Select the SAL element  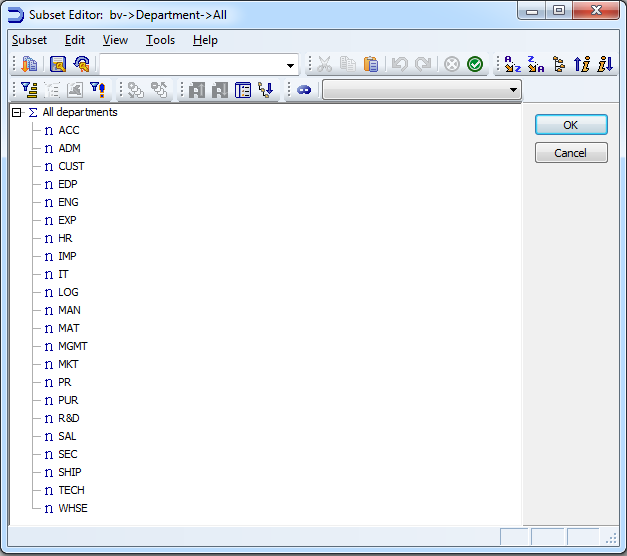(67, 436)
